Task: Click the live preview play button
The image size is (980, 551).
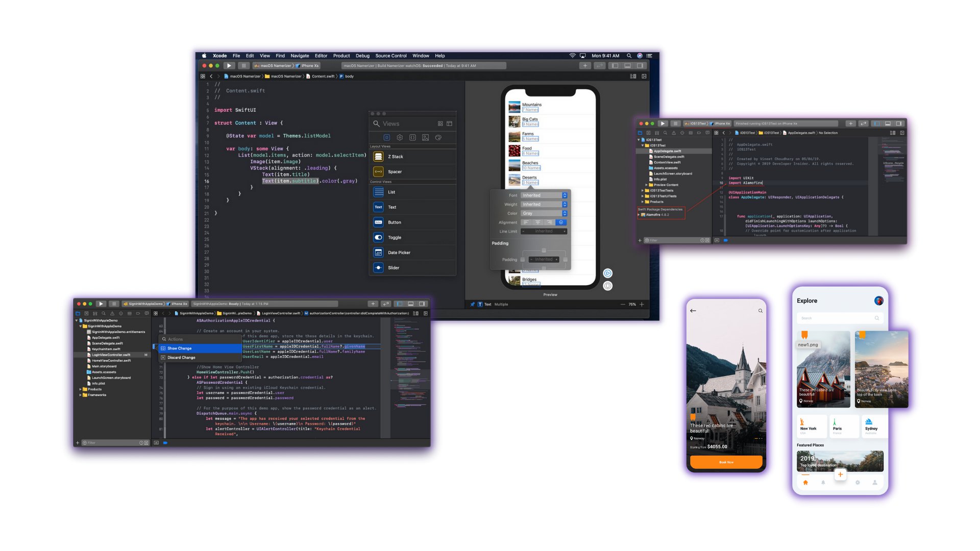Action: click(x=607, y=273)
